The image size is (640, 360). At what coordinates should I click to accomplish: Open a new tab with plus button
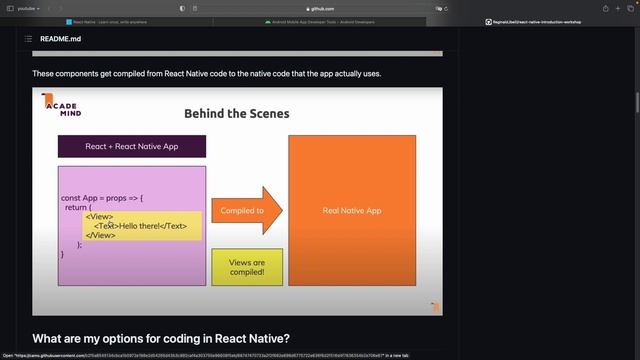coord(618,9)
